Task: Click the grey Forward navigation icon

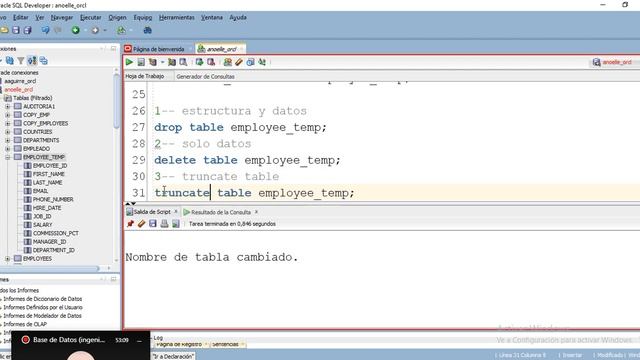Action: pyautogui.click(x=95, y=30)
